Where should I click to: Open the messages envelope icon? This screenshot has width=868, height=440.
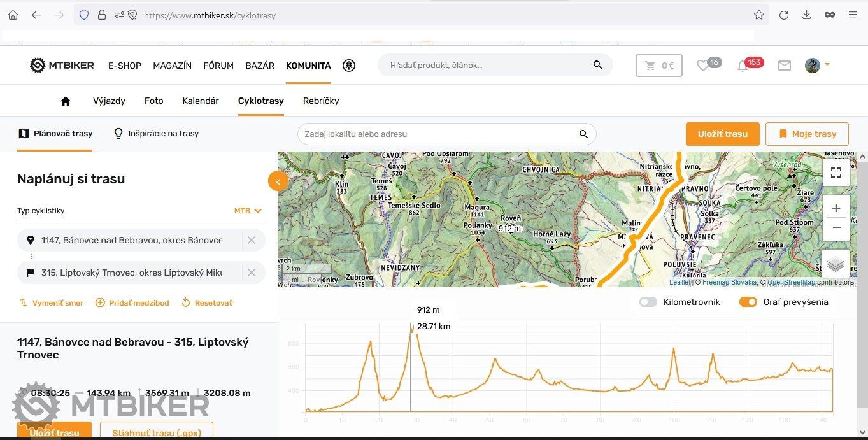point(785,65)
